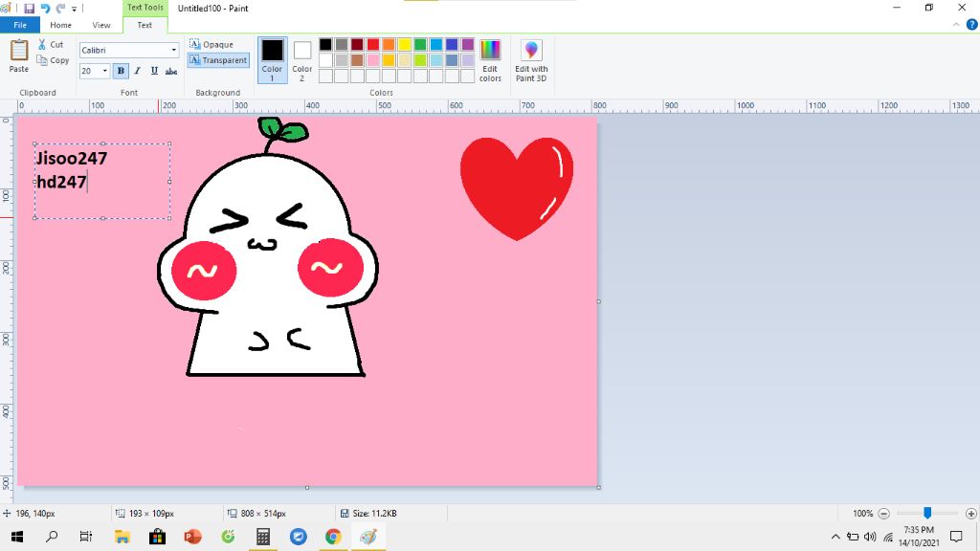Open the Calibri font family dropdown
The width and height of the screenshot is (980, 551).
point(173,50)
